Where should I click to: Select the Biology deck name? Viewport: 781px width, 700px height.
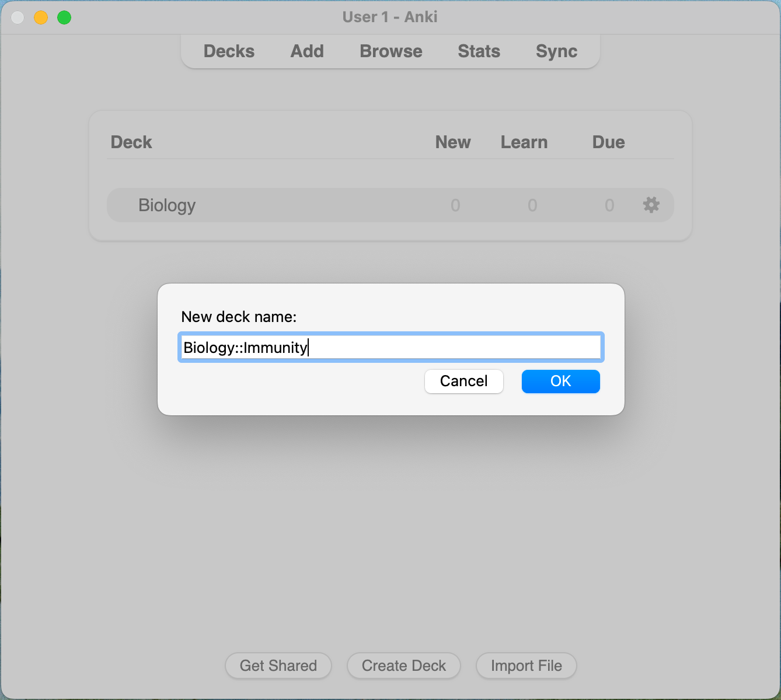pyautogui.click(x=167, y=205)
